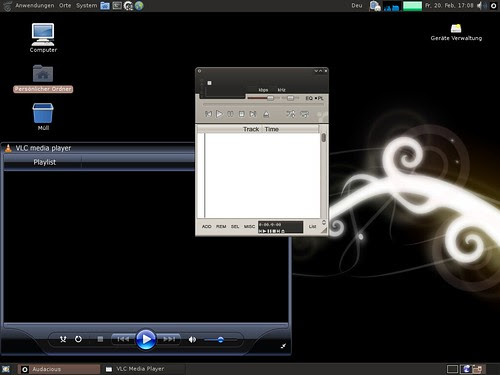This screenshot has height=375, width=500.
Task: Toggle the EQ equalizer window
Action: [x=309, y=98]
